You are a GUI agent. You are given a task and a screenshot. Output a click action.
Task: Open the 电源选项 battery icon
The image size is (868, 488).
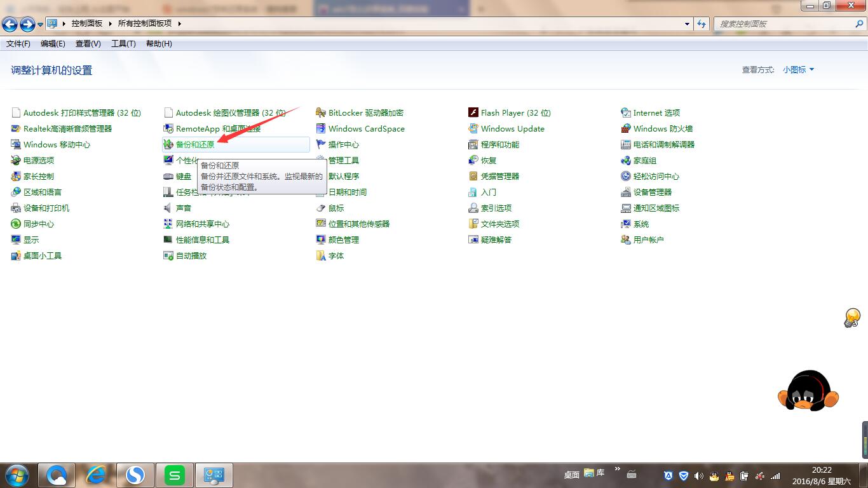pos(16,160)
